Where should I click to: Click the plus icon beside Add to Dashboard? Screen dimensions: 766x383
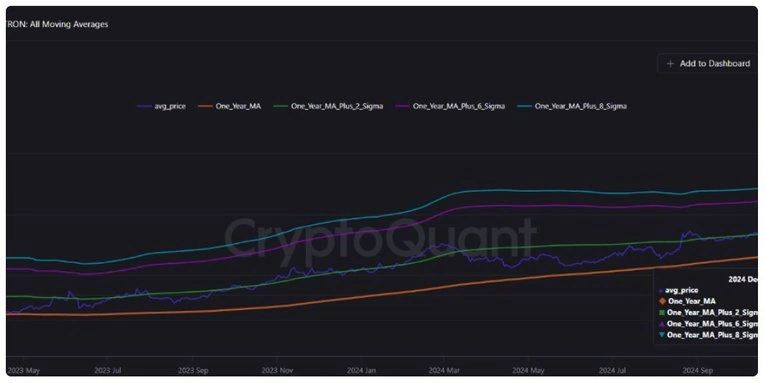coord(670,64)
